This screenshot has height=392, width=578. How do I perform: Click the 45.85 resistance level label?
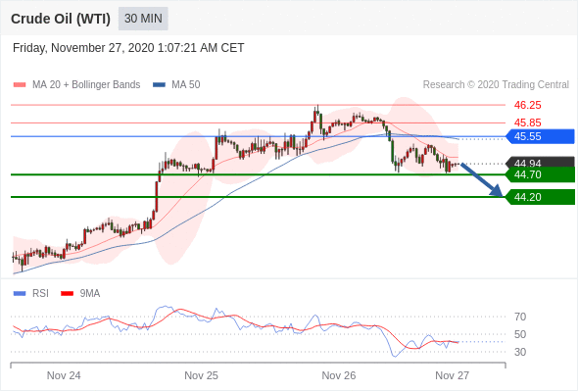(527, 122)
